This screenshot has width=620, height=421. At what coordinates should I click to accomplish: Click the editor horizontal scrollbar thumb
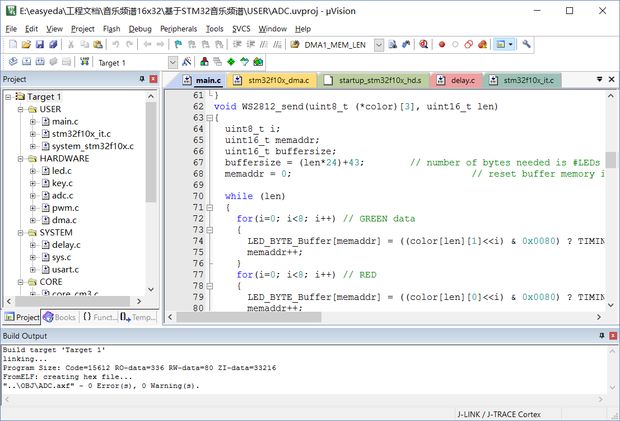[249, 317]
